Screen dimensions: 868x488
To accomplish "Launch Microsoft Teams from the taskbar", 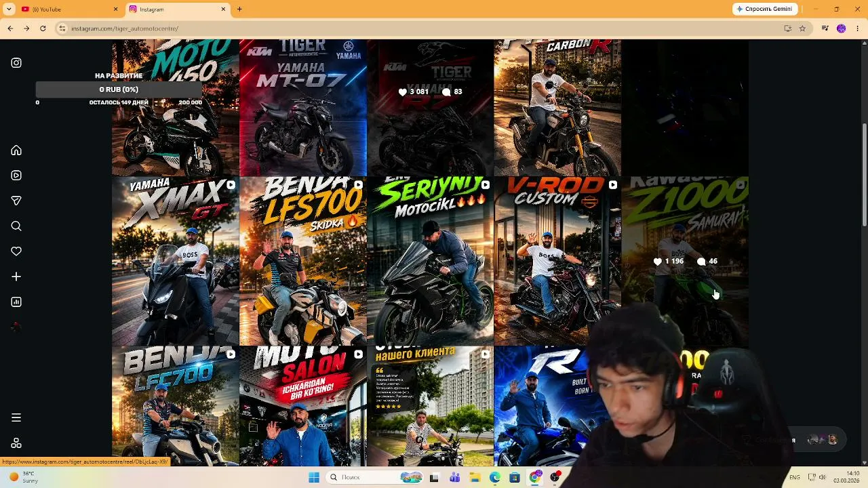I will point(454,477).
